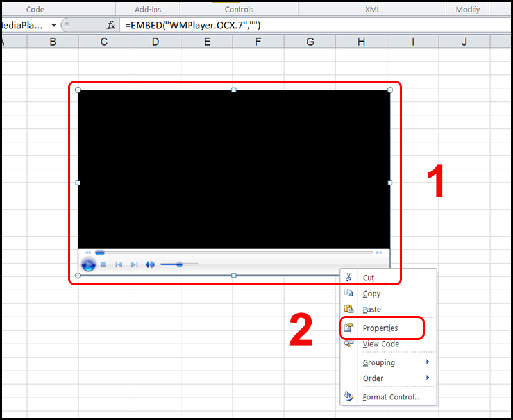Choose Copy from the context menu
513x420 pixels.
(388, 294)
